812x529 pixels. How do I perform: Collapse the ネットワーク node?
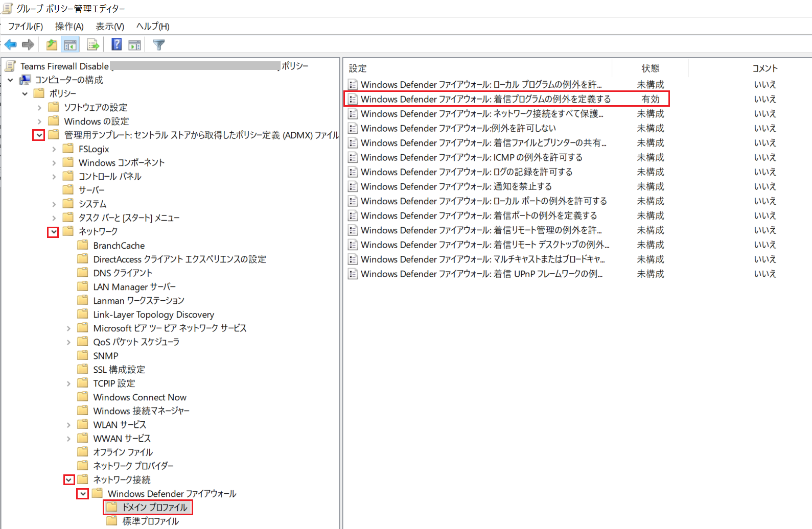click(53, 232)
